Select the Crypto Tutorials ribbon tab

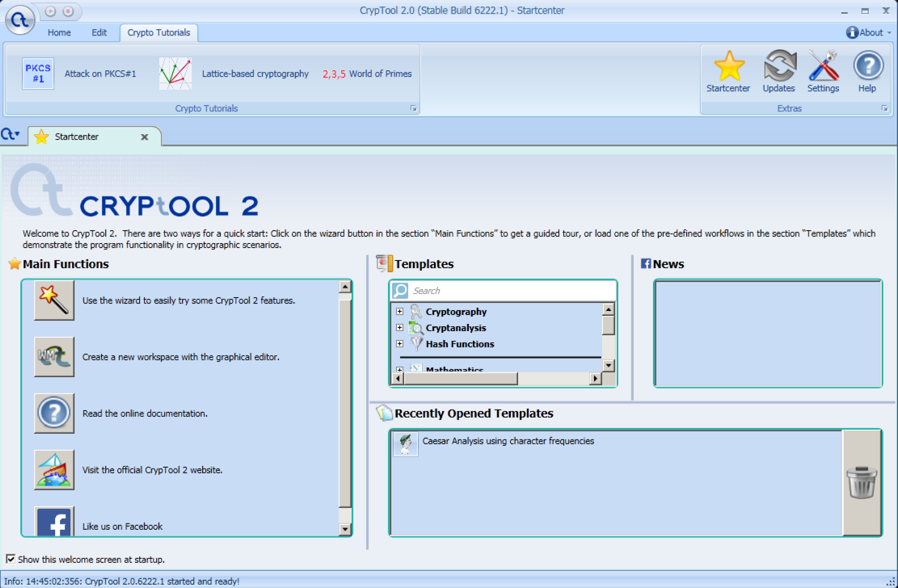(x=158, y=32)
